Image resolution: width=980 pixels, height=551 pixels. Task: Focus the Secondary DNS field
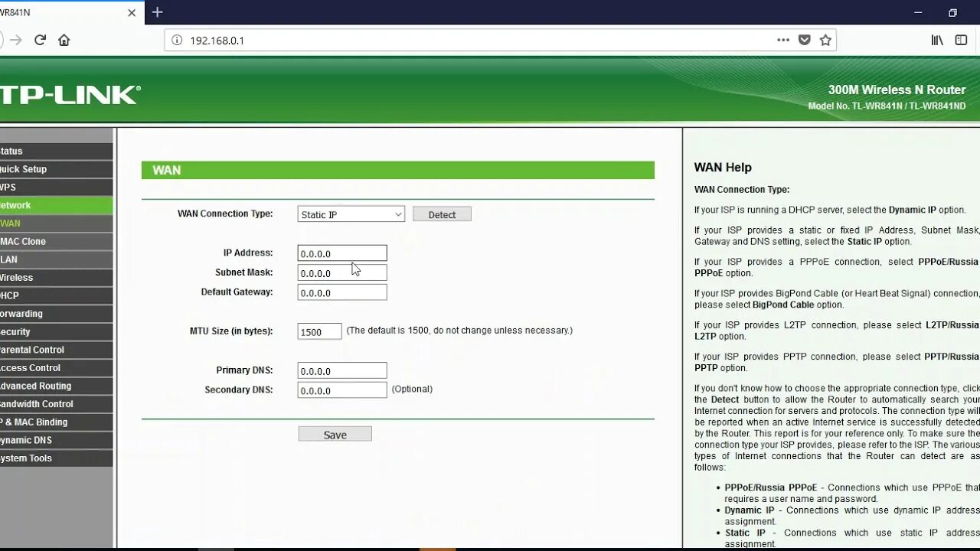[x=342, y=390]
